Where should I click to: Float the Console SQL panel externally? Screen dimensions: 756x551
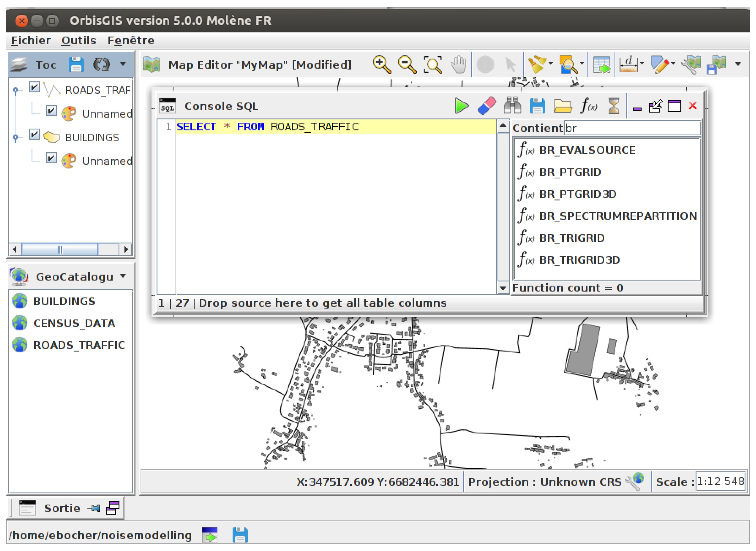coord(656,106)
